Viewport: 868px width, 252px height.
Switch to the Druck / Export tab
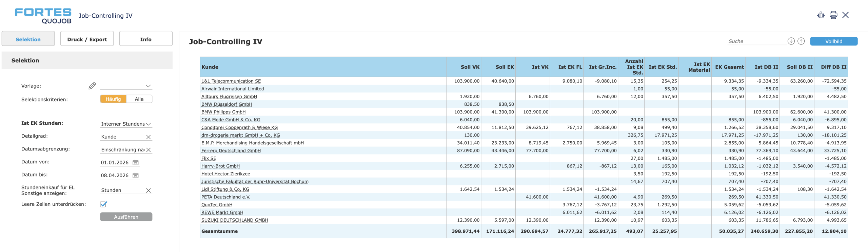(x=87, y=39)
